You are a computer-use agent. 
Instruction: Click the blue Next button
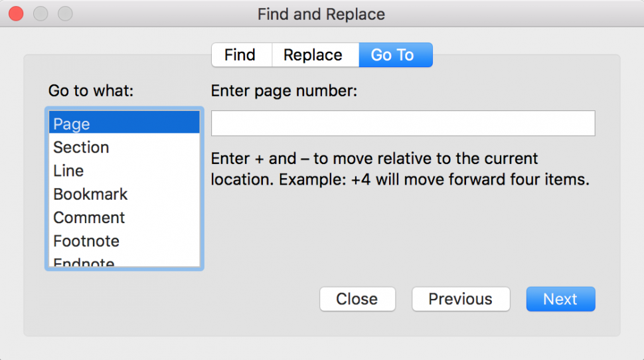tap(560, 299)
